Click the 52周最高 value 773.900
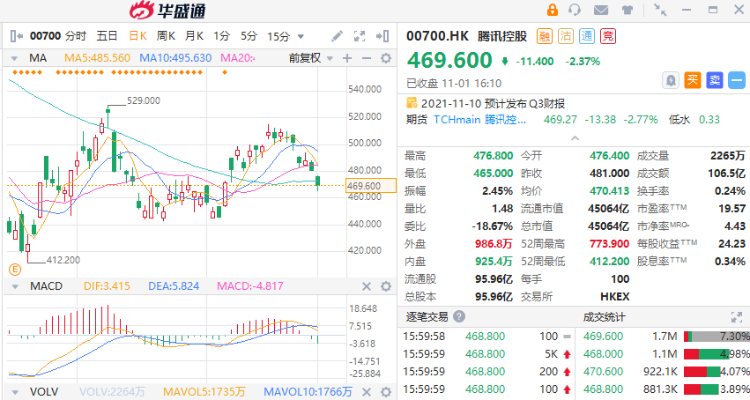 coord(609,244)
